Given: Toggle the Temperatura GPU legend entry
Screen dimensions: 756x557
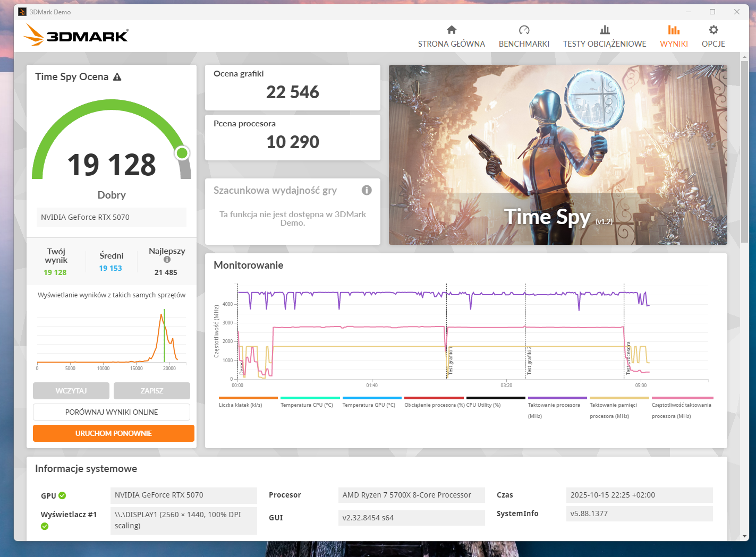Looking at the screenshot, I should click(x=372, y=402).
